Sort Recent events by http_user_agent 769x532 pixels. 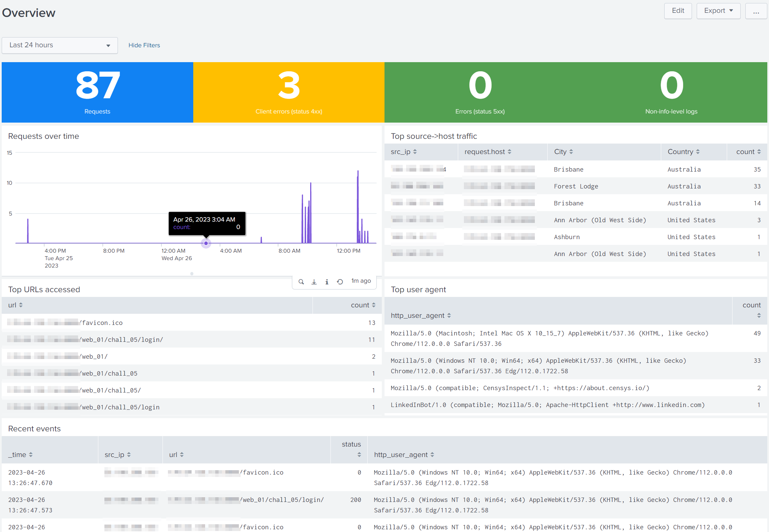pyautogui.click(x=404, y=455)
